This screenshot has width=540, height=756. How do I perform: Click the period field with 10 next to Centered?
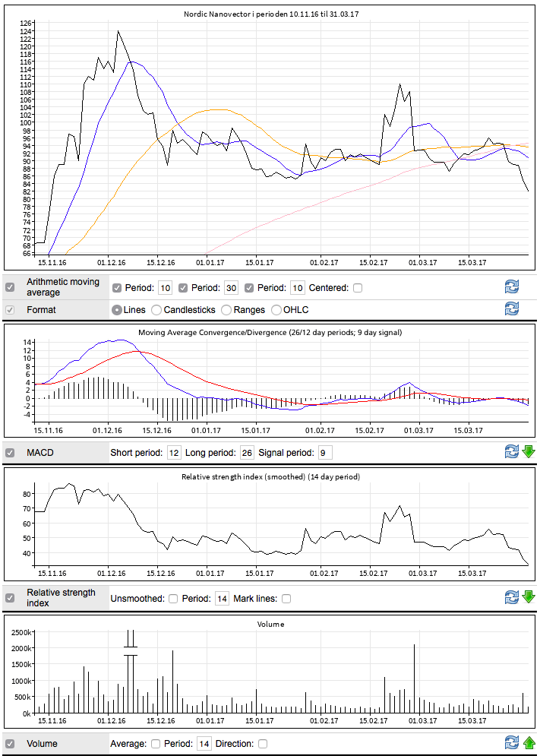coord(298,288)
